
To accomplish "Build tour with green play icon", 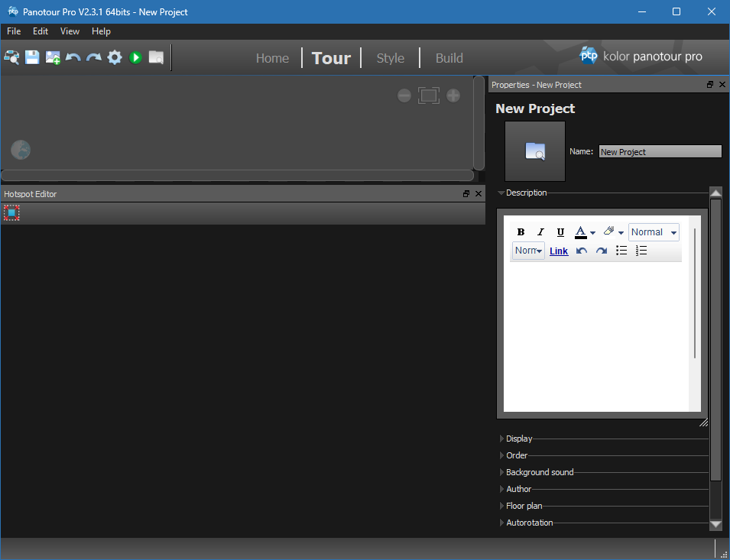I will (135, 57).
